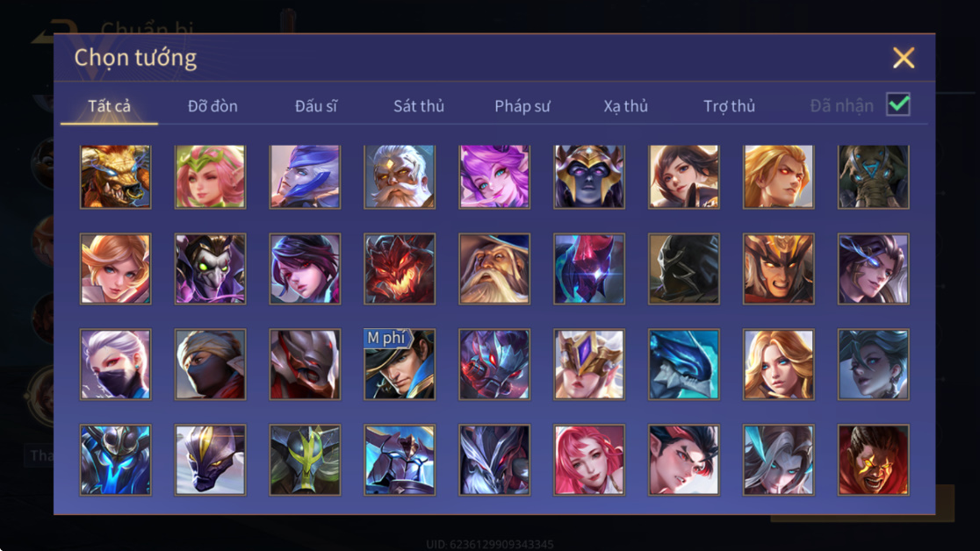
Task: Switch to Xạ thủ category
Action: click(x=625, y=106)
